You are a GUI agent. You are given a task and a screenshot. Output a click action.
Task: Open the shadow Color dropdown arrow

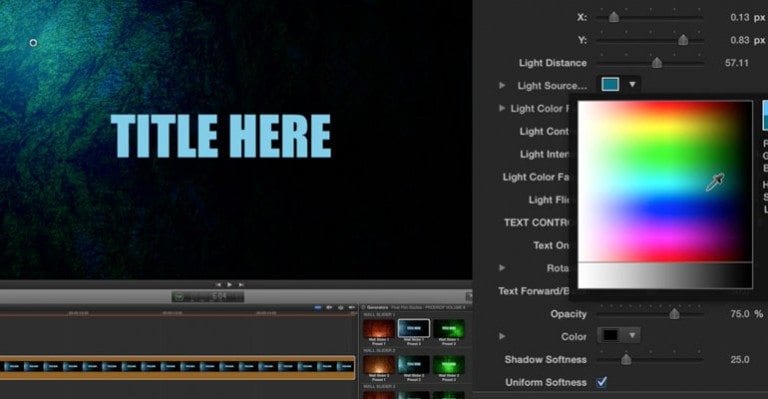tap(632, 336)
